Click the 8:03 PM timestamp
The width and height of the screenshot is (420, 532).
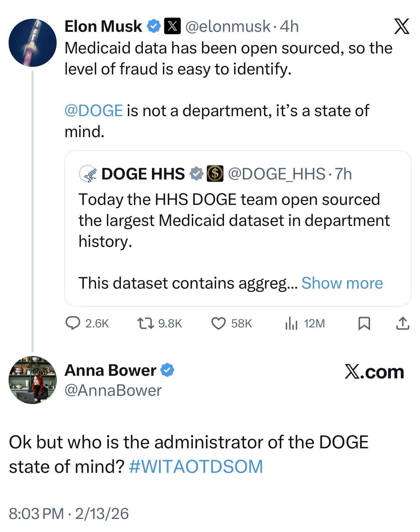point(36,514)
